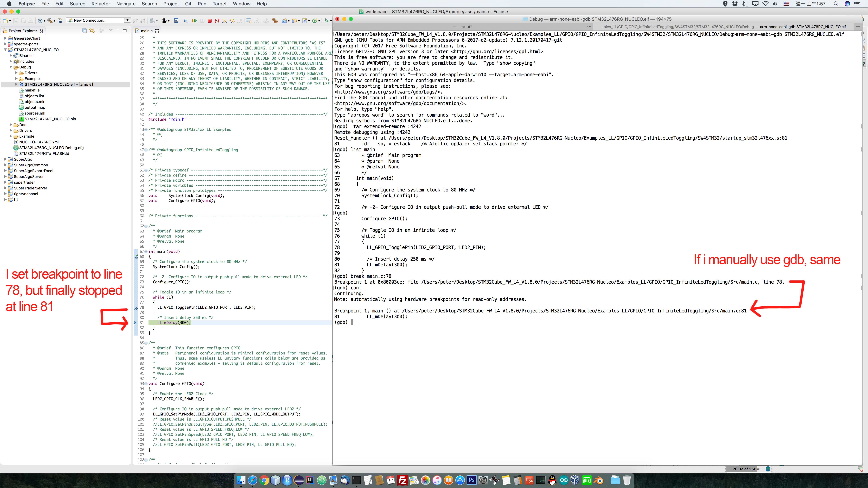Viewport: 868px width, 488px height.
Task: Click the red Terminate button
Action: tap(210, 21)
